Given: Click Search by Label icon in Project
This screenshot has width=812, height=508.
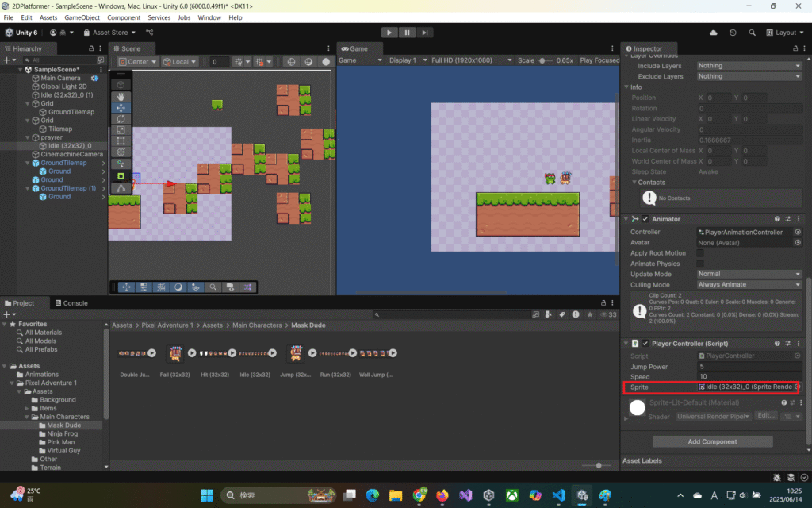Looking at the screenshot, I should [562, 314].
